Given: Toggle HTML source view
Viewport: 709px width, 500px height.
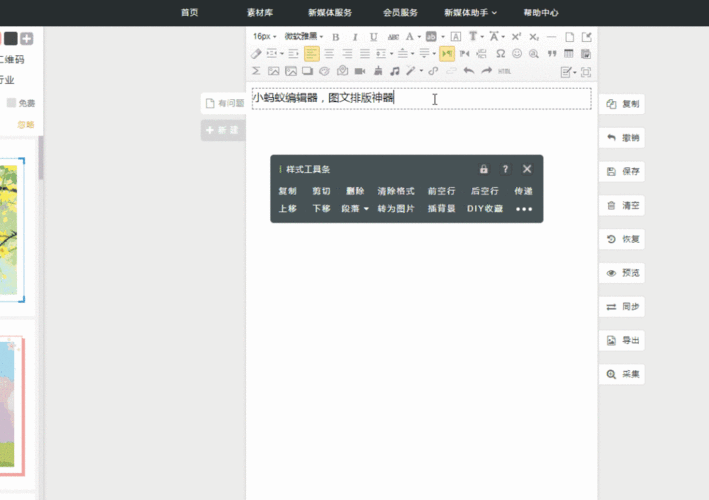Looking at the screenshot, I should (x=505, y=71).
